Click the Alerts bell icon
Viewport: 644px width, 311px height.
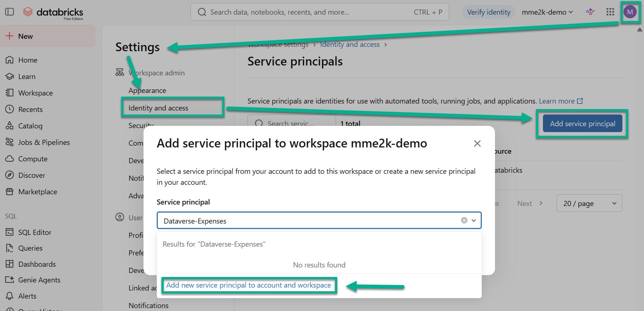pos(10,296)
